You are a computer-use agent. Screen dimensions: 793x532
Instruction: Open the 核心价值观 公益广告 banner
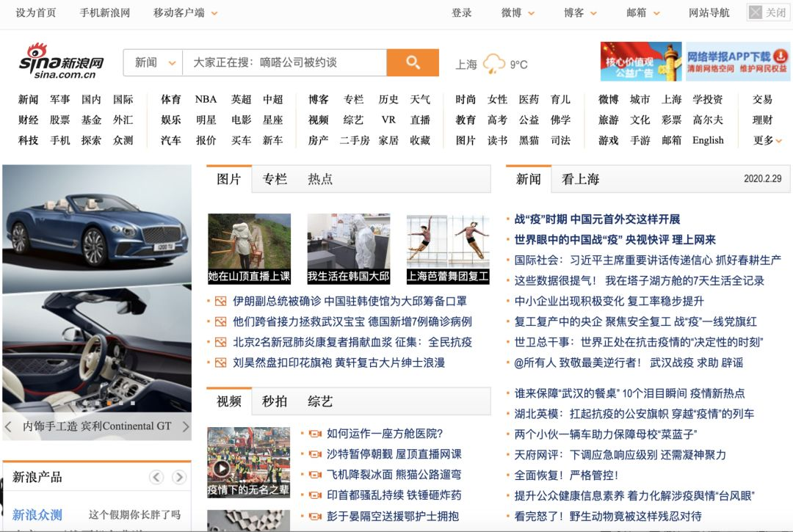(x=641, y=62)
